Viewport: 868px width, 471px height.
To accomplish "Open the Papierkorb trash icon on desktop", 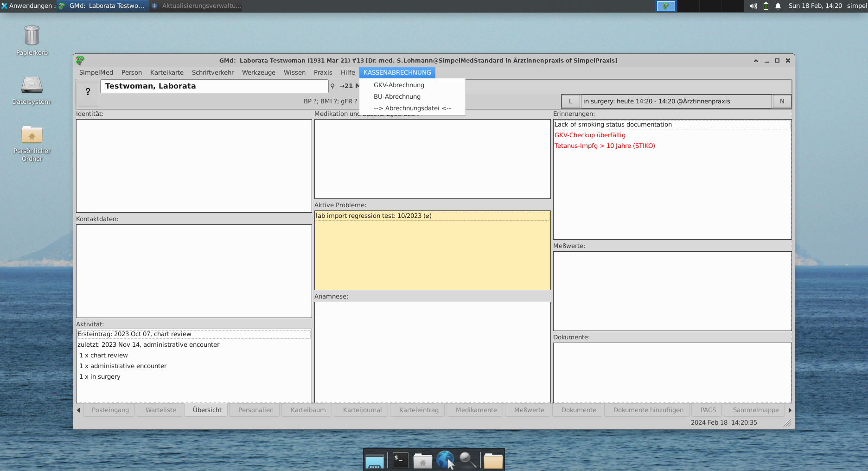I will (x=32, y=36).
